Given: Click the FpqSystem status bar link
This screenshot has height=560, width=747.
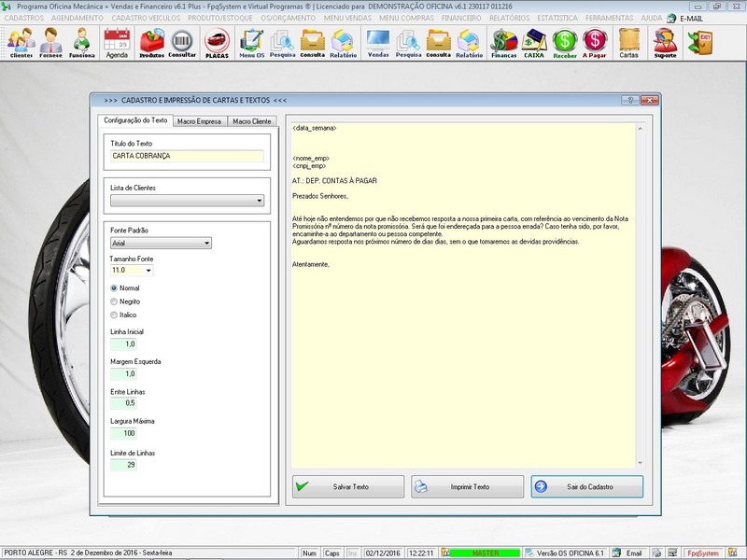Looking at the screenshot, I should (x=703, y=553).
